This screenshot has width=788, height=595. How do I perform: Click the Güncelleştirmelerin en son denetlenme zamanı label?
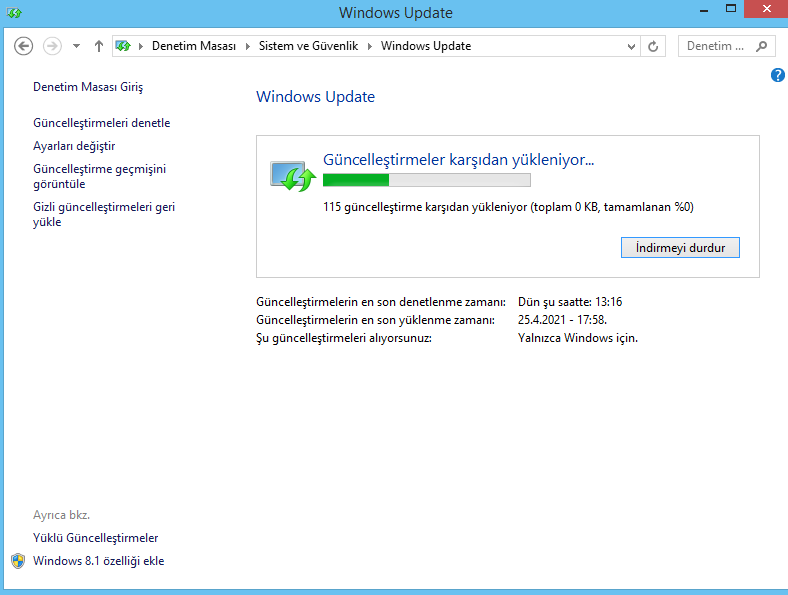click(x=381, y=302)
